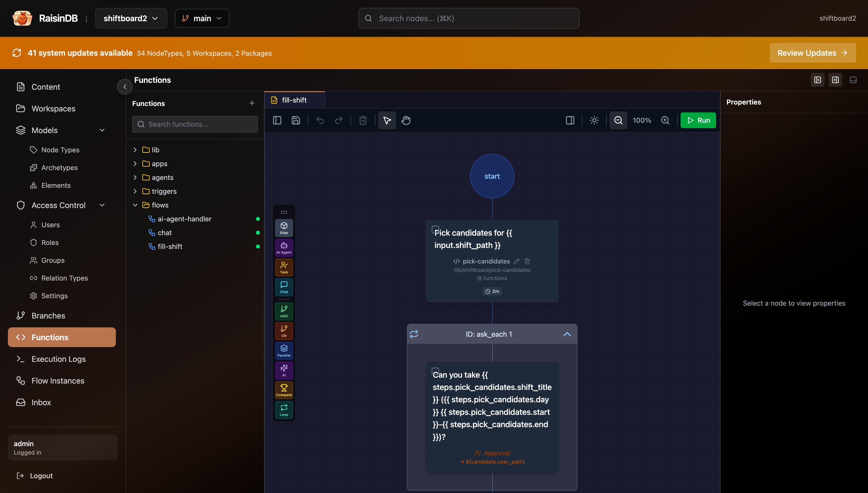Toggle the right panel from the editor toolbar

click(x=570, y=120)
